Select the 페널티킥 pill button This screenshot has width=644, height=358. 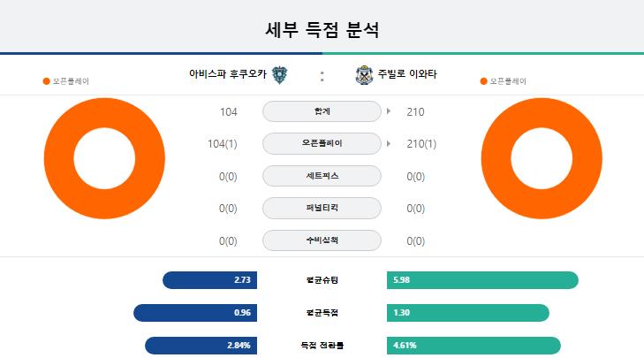(x=322, y=208)
